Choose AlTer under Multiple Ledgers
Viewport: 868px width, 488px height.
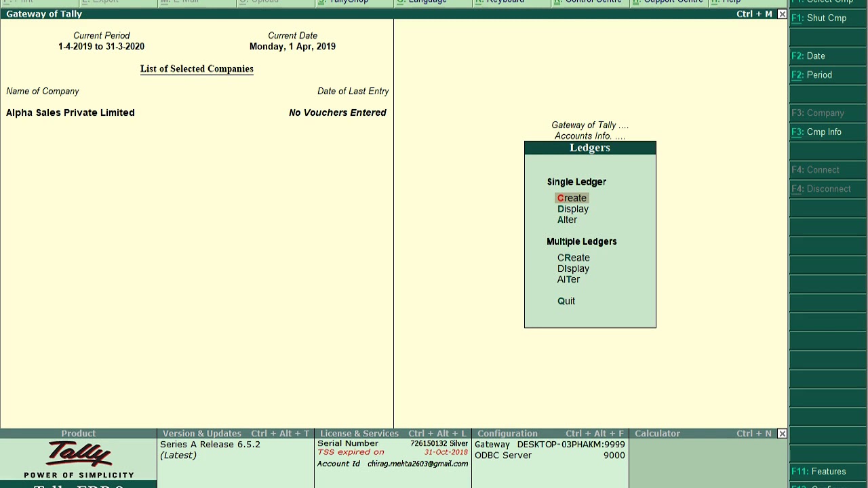[568, 279]
